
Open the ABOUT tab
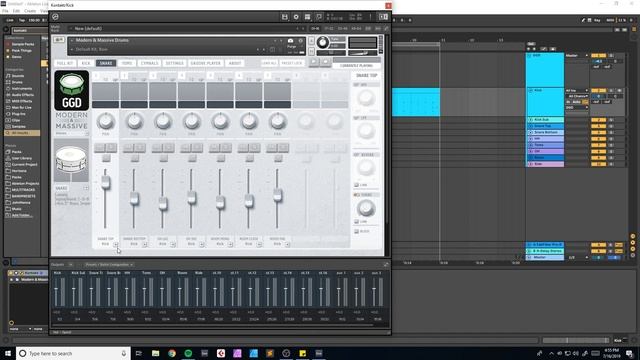click(235, 63)
